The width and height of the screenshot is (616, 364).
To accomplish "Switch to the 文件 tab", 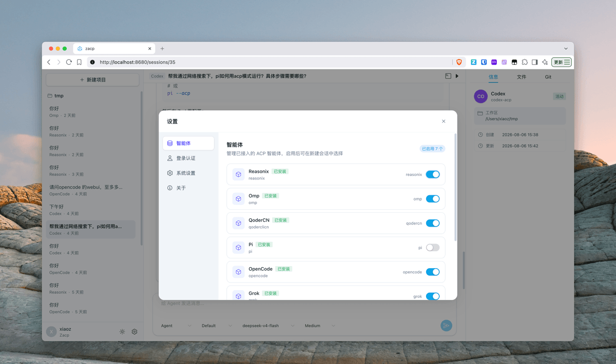I will (x=522, y=77).
